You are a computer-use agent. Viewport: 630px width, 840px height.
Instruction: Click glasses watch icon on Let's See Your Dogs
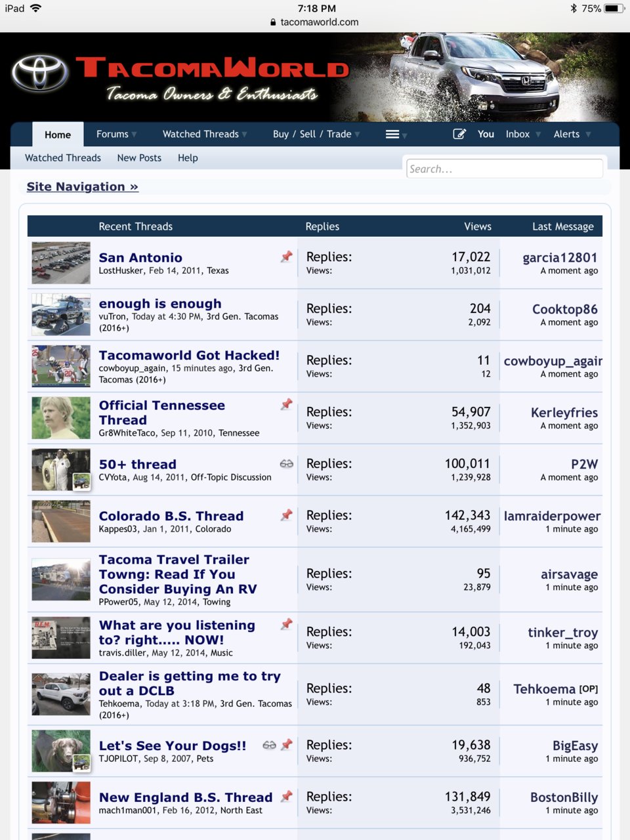point(269,745)
